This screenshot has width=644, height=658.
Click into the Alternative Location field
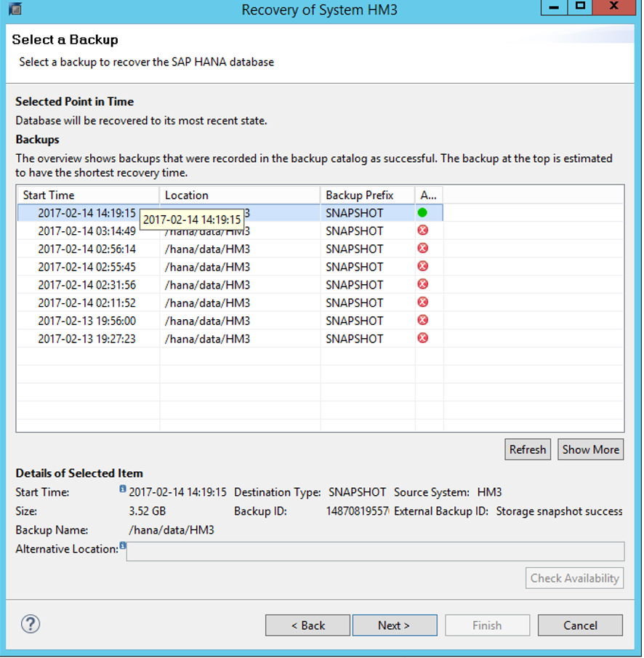(375, 551)
